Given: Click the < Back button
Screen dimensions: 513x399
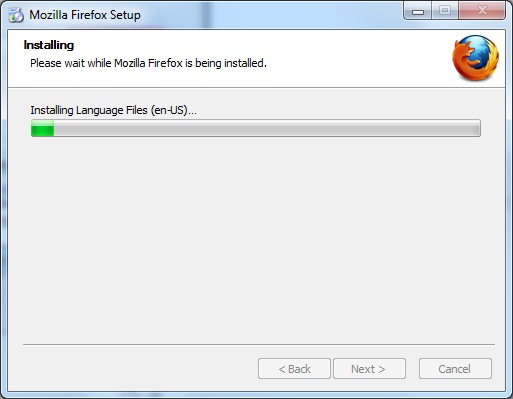Looking at the screenshot, I should point(294,369).
